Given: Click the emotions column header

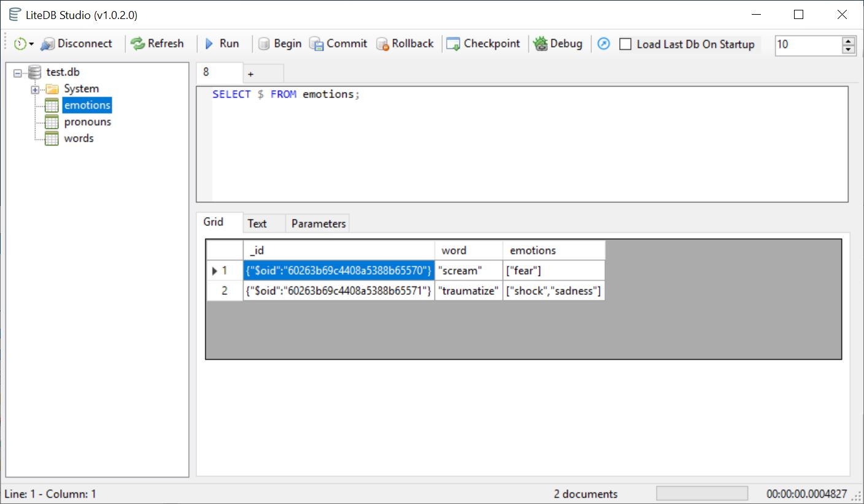Looking at the screenshot, I should tap(554, 250).
